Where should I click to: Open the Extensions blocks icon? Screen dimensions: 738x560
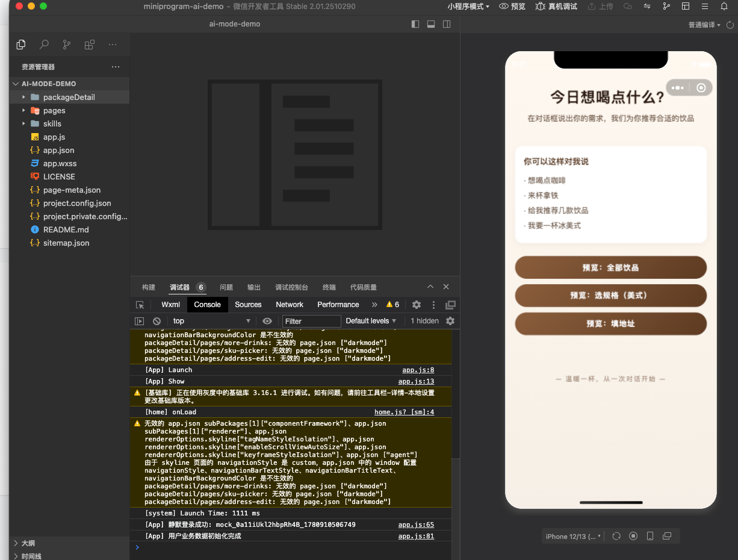click(90, 45)
